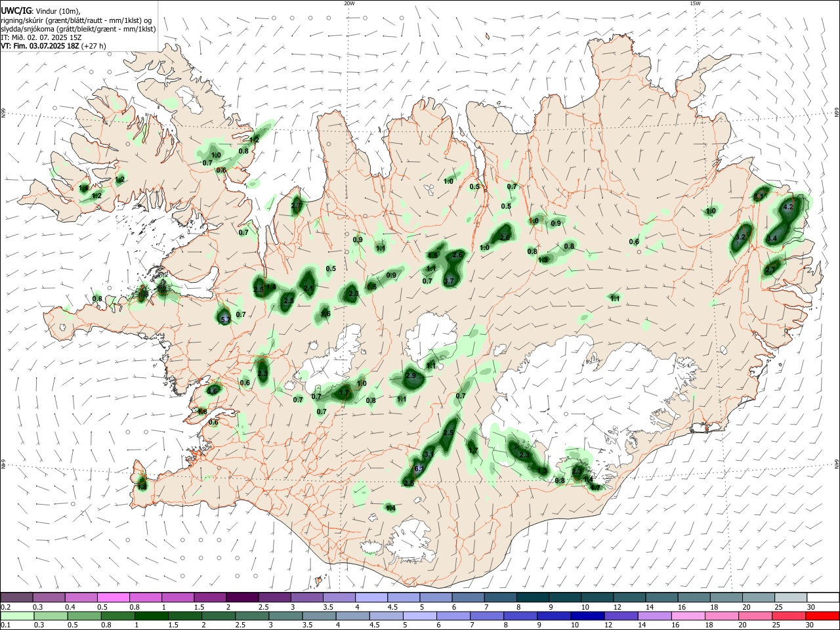Click the 30 label in the upper legend row
This screenshot has height=630, width=840.
point(811,607)
